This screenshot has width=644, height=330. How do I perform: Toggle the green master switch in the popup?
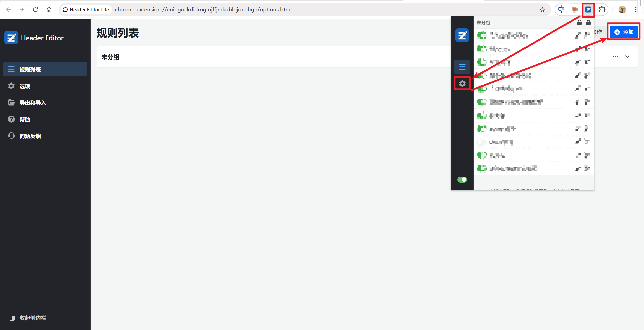462,180
